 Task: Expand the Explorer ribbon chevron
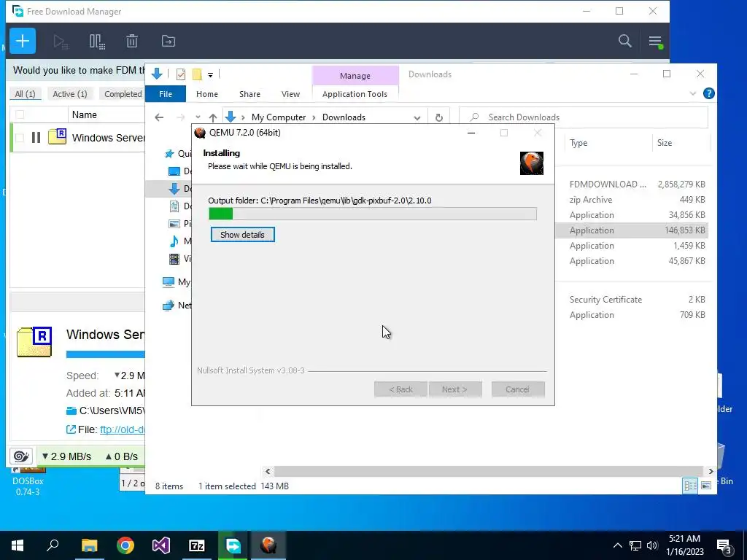click(x=693, y=93)
